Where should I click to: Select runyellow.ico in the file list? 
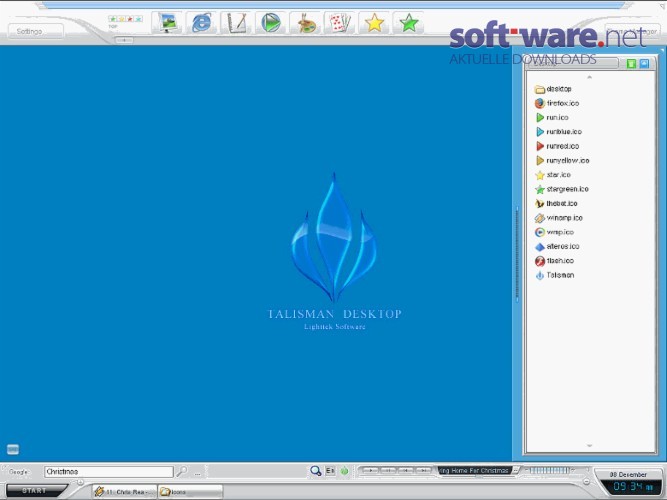[562, 160]
